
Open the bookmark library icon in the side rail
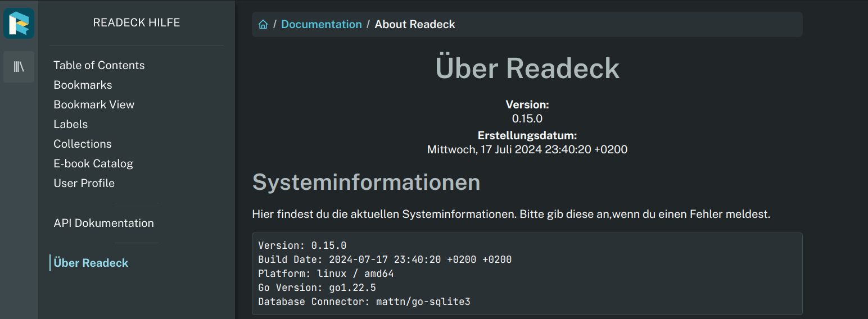point(19,67)
